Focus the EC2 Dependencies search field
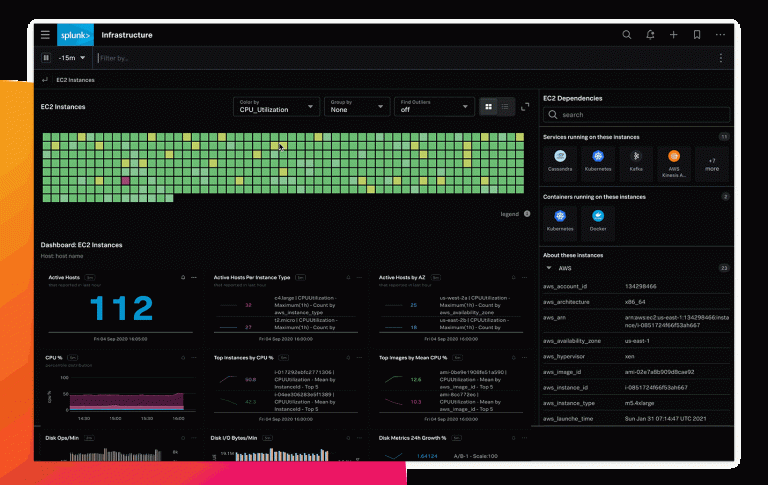 (x=636, y=115)
